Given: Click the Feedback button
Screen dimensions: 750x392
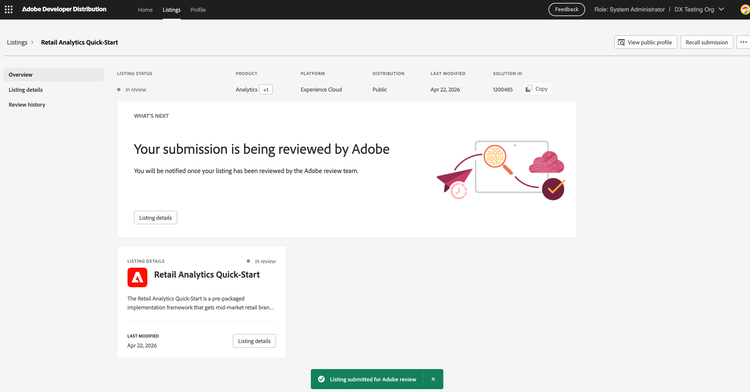Looking at the screenshot, I should pos(566,9).
